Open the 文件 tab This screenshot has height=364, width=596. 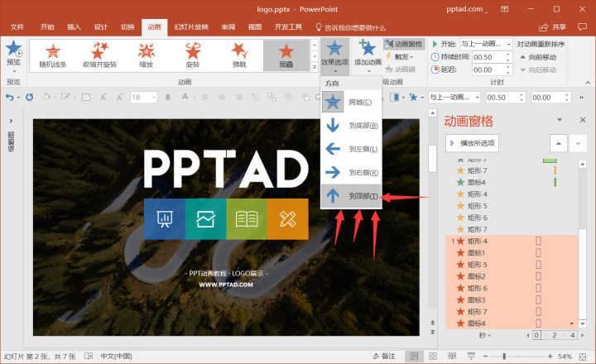tap(17, 27)
